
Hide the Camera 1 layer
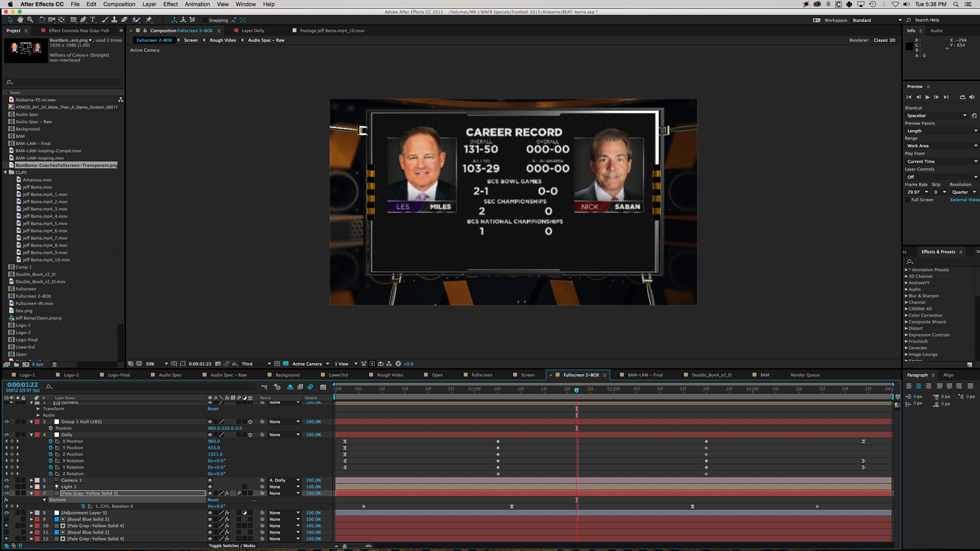pyautogui.click(x=7, y=480)
